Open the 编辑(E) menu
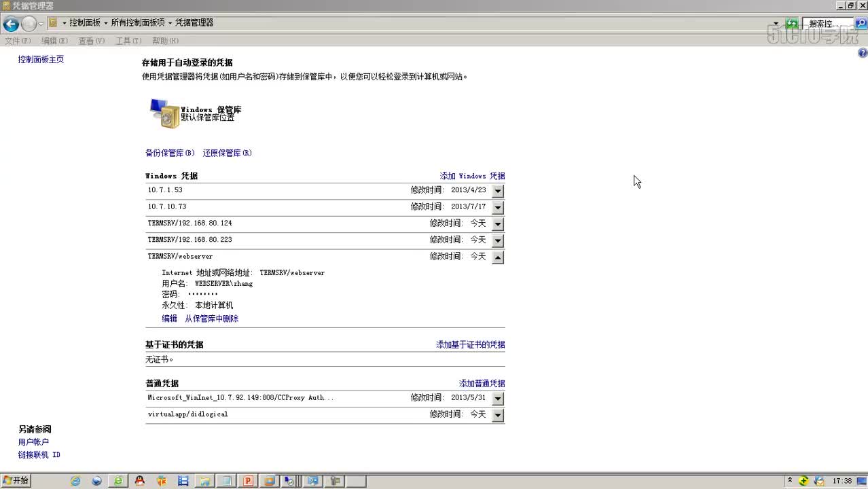Screen dimensions: 868x489 [54, 41]
